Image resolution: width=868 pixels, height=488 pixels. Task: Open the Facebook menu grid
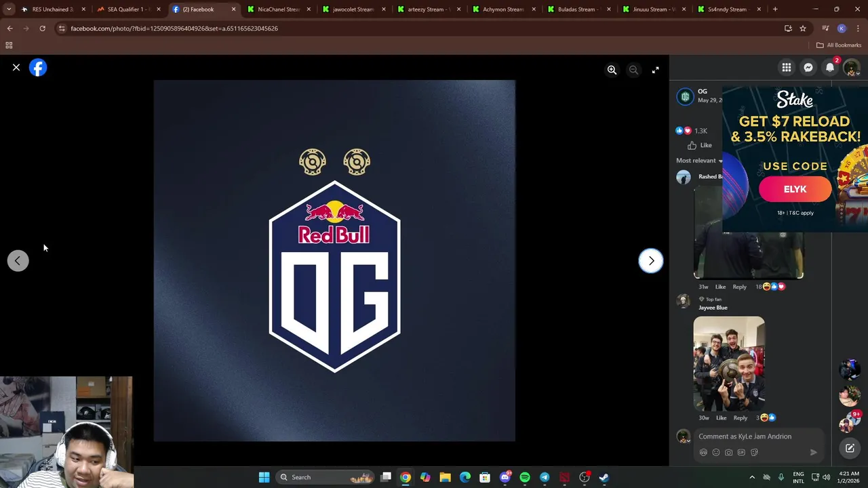pos(786,68)
